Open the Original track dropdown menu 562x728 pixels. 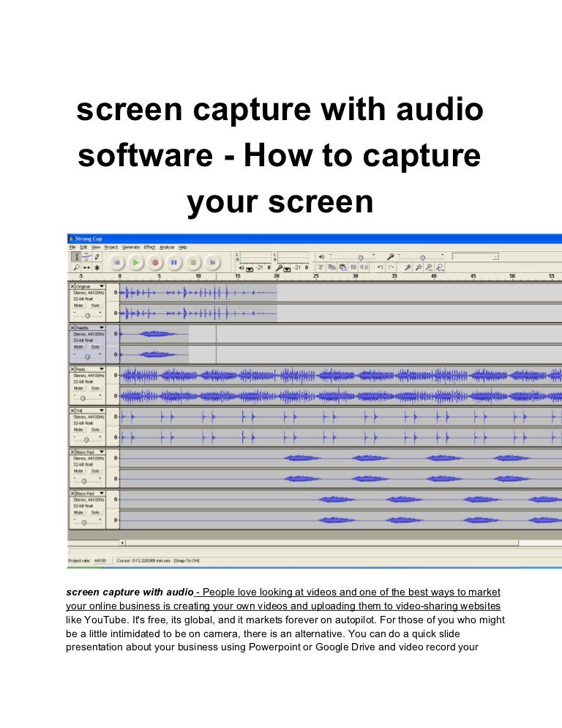coord(102,286)
